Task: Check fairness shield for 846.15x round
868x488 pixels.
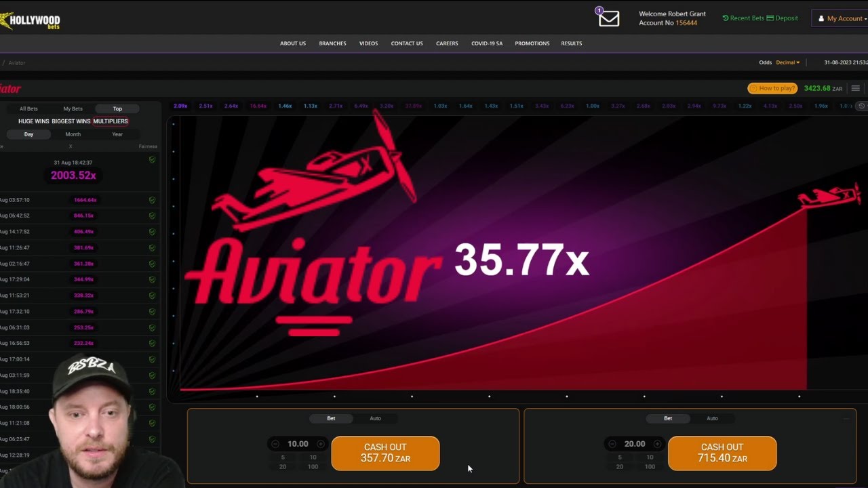Action: (x=152, y=216)
